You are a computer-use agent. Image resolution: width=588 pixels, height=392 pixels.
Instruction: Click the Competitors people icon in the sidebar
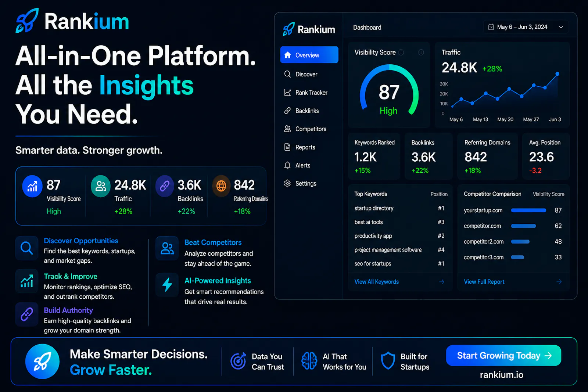coord(287,129)
